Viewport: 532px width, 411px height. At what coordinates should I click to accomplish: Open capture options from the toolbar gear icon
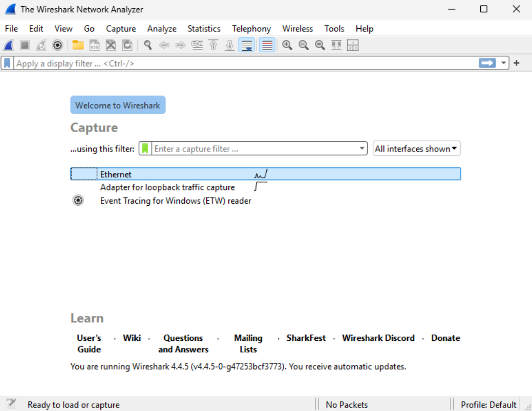point(57,45)
